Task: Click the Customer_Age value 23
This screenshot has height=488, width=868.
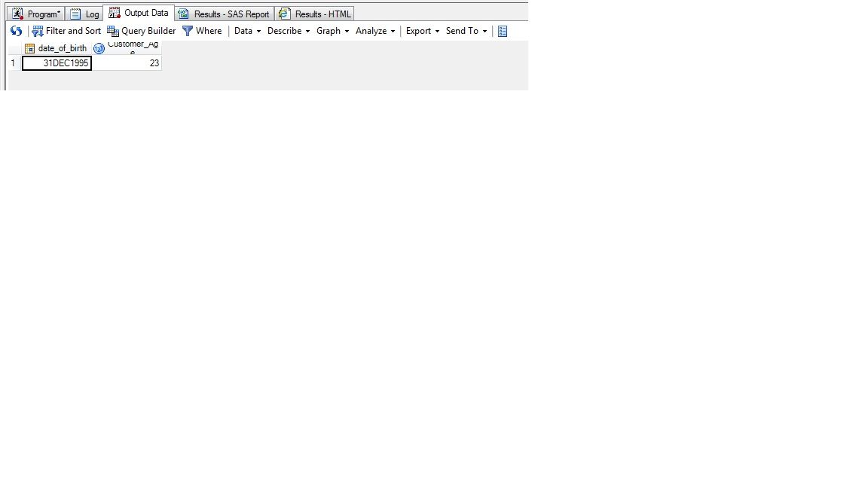Action: [153, 63]
